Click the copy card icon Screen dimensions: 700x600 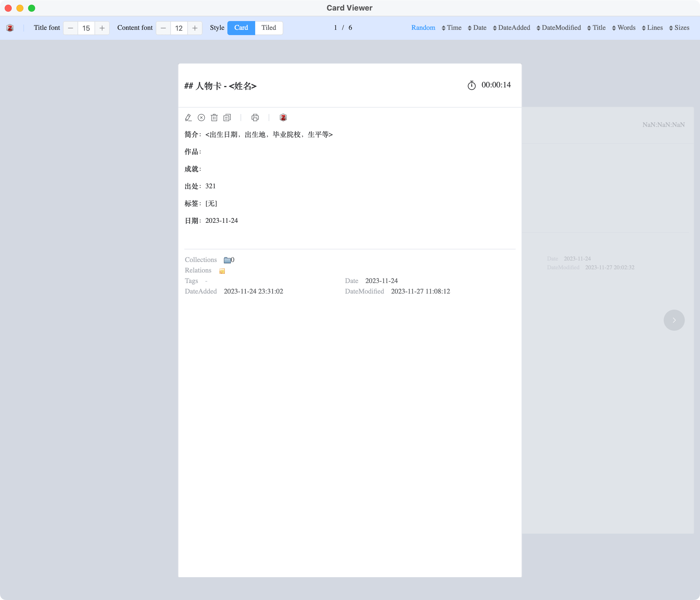(227, 118)
